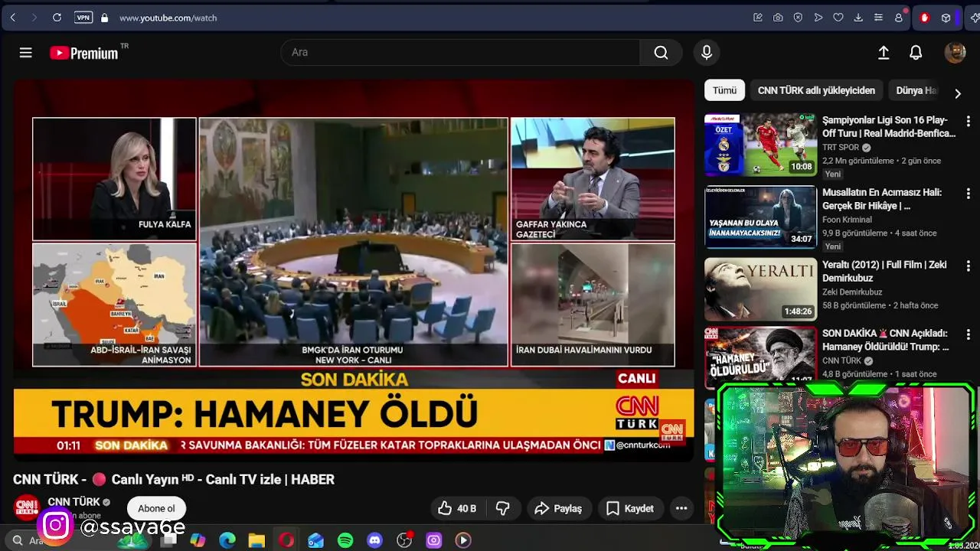Dislike the CNN TÜRK live video

(503, 508)
